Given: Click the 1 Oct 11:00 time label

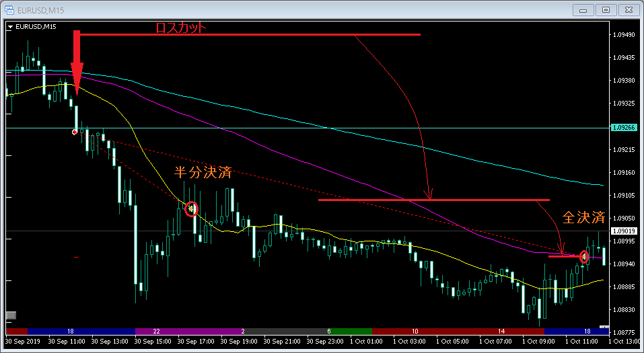Looking at the screenshot, I should pyautogui.click(x=582, y=342).
